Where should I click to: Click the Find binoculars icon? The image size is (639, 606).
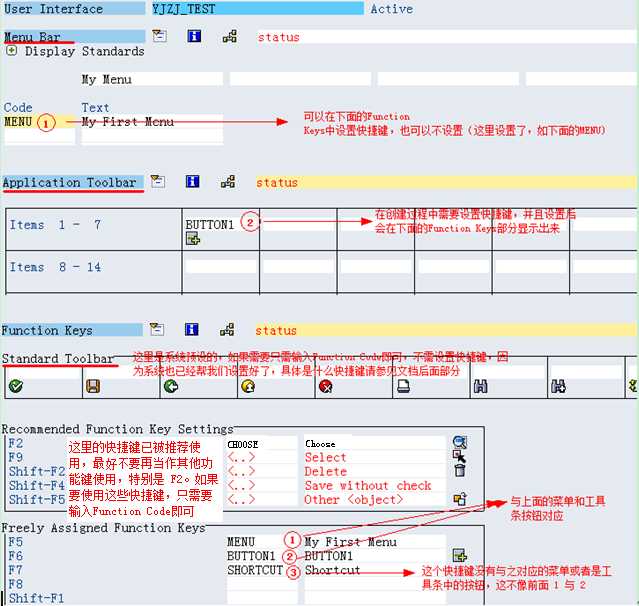tap(480, 387)
